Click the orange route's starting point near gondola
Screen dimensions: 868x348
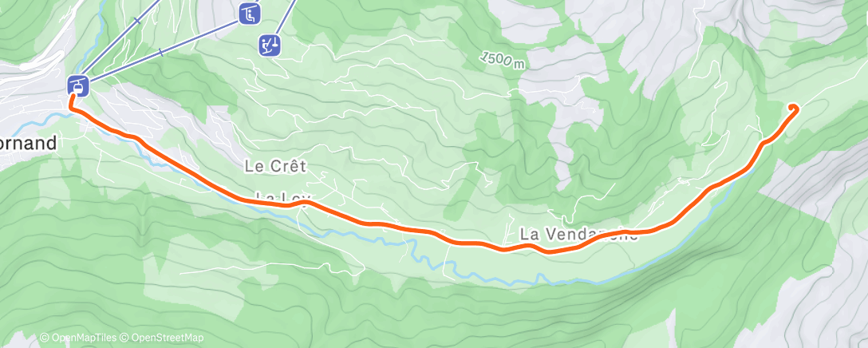[x=73, y=97]
